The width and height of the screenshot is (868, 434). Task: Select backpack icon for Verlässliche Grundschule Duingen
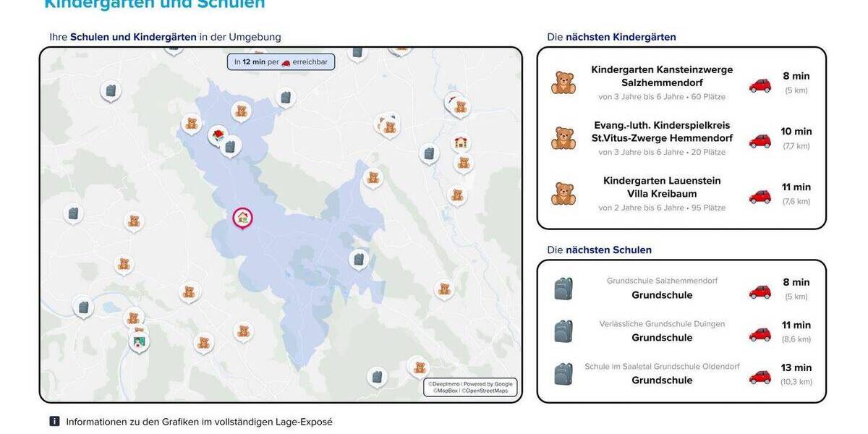click(x=563, y=331)
